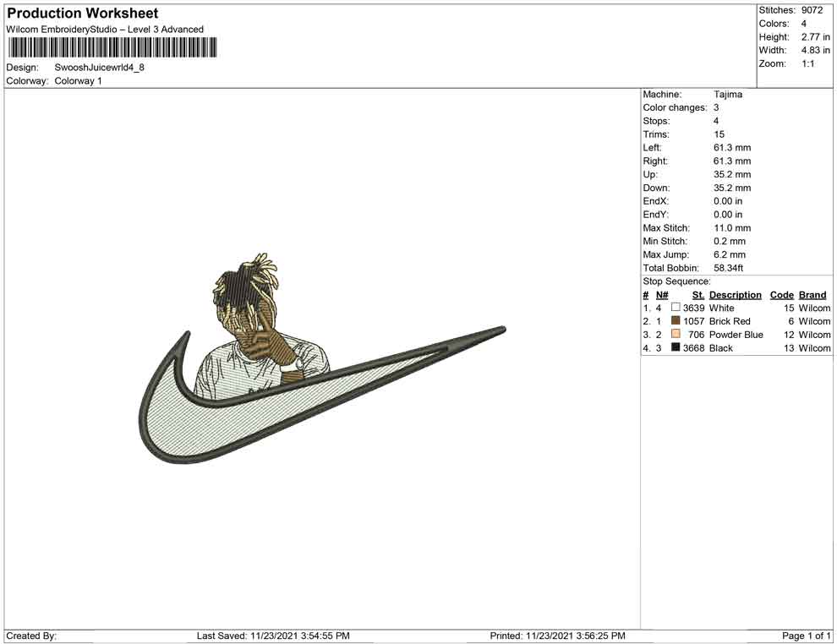Click the embroidery design preview image
Screen dimensions: 837x644
[x=322, y=358]
